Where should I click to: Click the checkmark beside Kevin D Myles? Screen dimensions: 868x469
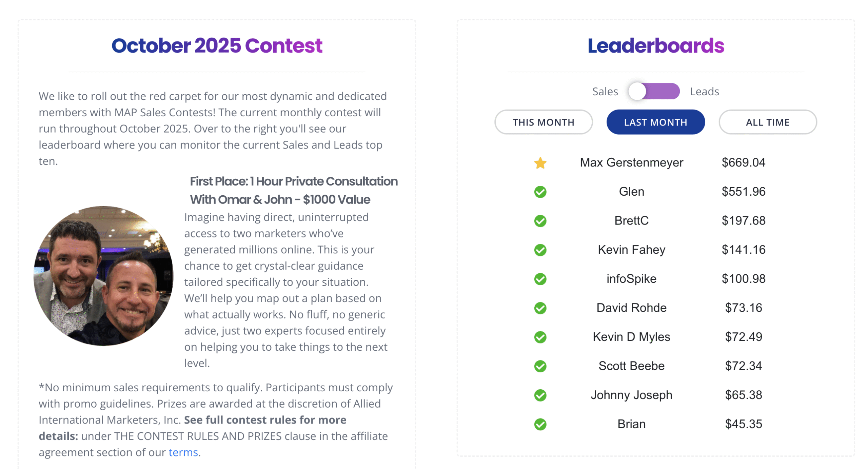540,337
